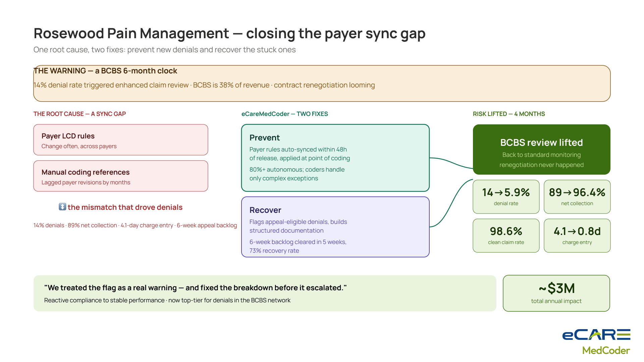Click 'BCBS review lifted' title
Screen dimensions: 644x362
541,142
